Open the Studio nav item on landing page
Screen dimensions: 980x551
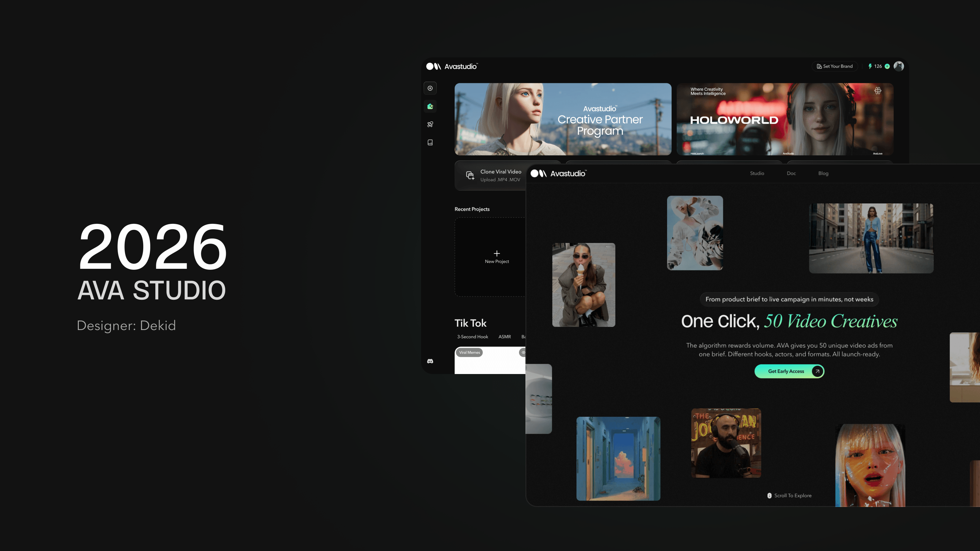[x=757, y=173]
